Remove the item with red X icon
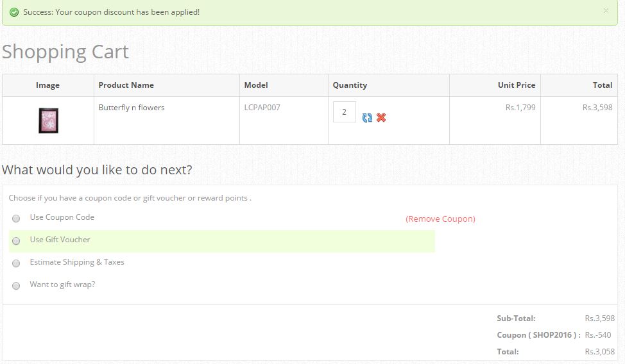 click(x=381, y=118)
